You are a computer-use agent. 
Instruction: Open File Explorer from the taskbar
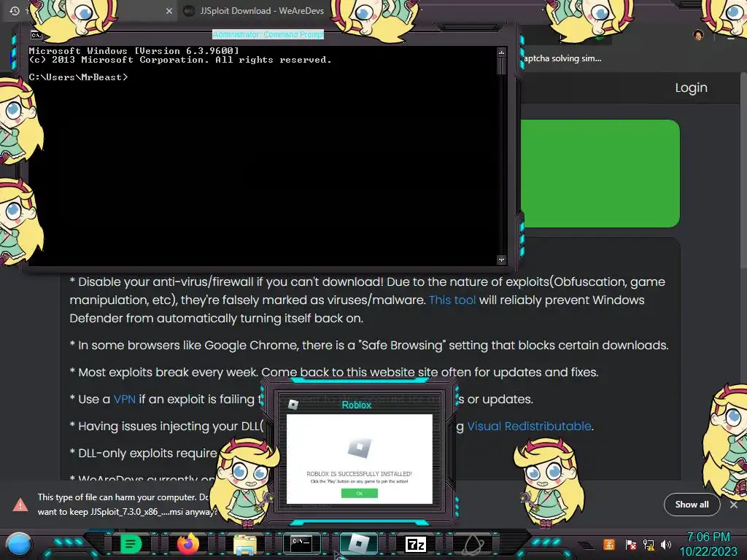point(245,545)
